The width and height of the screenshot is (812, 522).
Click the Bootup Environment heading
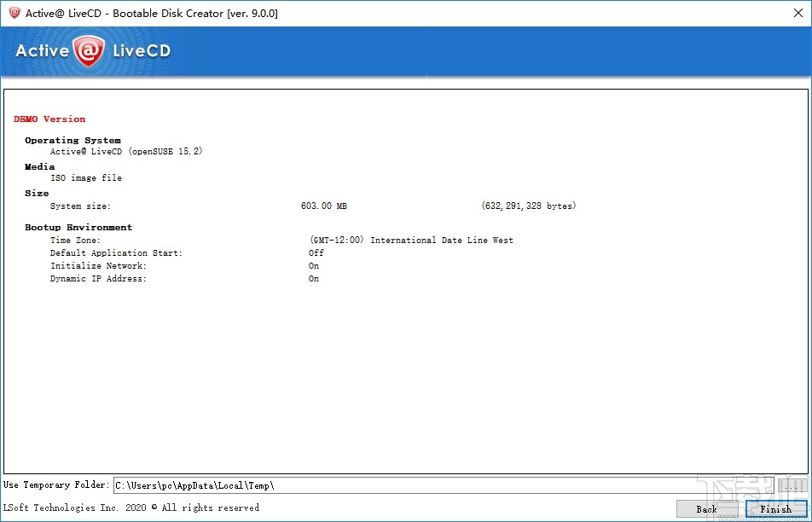click(78, 228)
